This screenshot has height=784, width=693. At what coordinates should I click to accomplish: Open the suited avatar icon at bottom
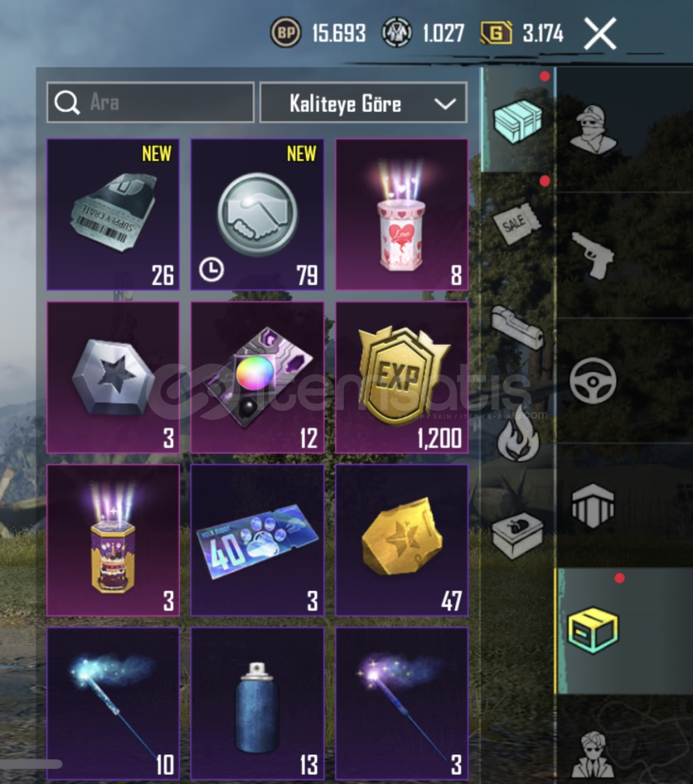[x=594, y=756]
